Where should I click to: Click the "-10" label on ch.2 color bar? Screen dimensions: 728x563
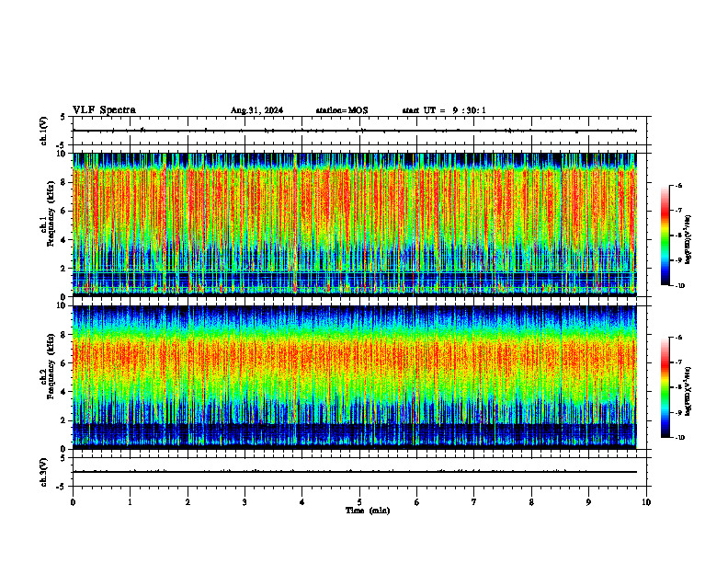click(x=679, y=438)
